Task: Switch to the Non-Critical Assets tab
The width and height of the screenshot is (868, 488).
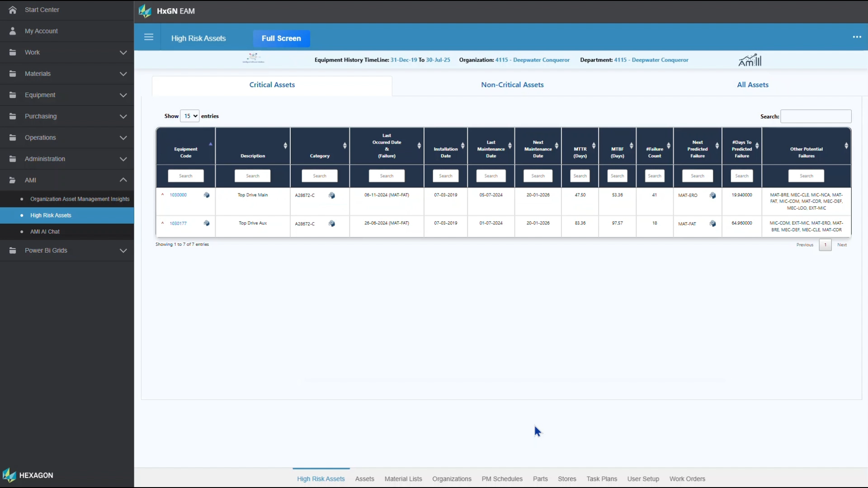Action: coord(512,84)
